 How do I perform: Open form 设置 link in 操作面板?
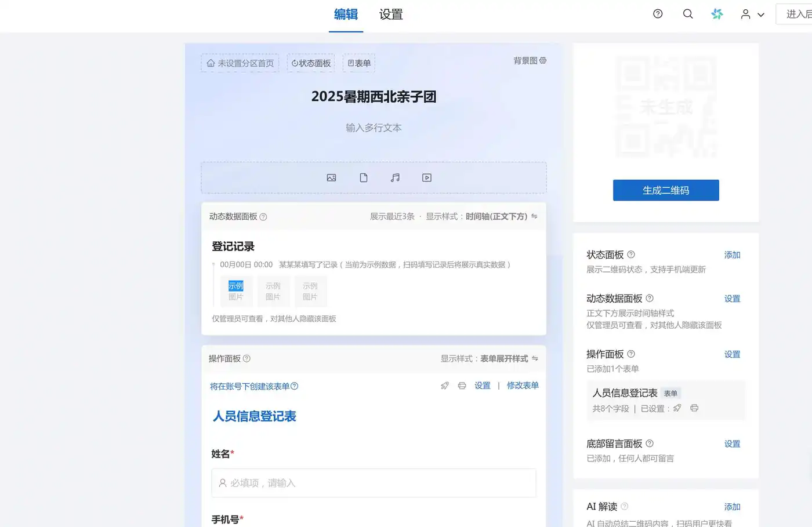coord(483,386)
